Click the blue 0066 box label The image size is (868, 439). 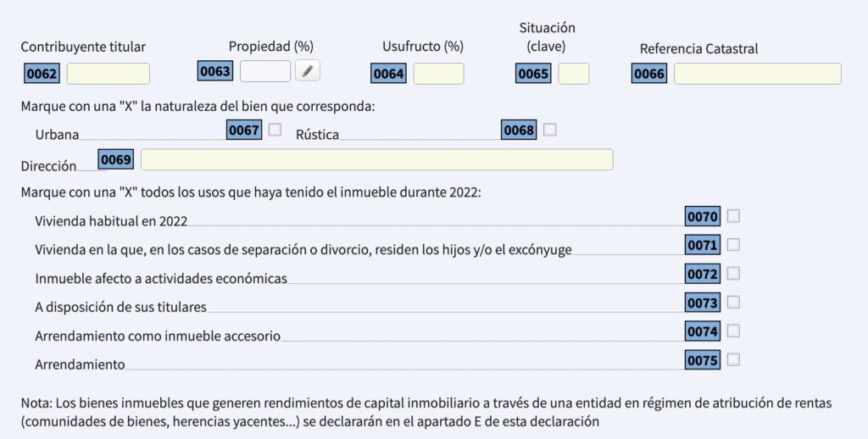click(649, 74)
